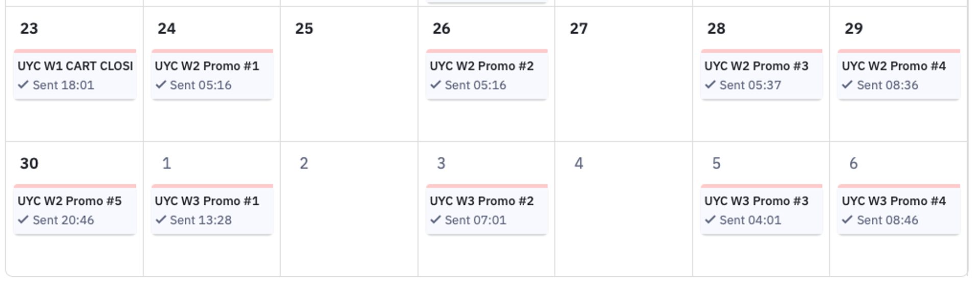Click the sent checkmark on W3 Promo #4
This screenshot has width=980, height=288.
(x=847, y=220)
